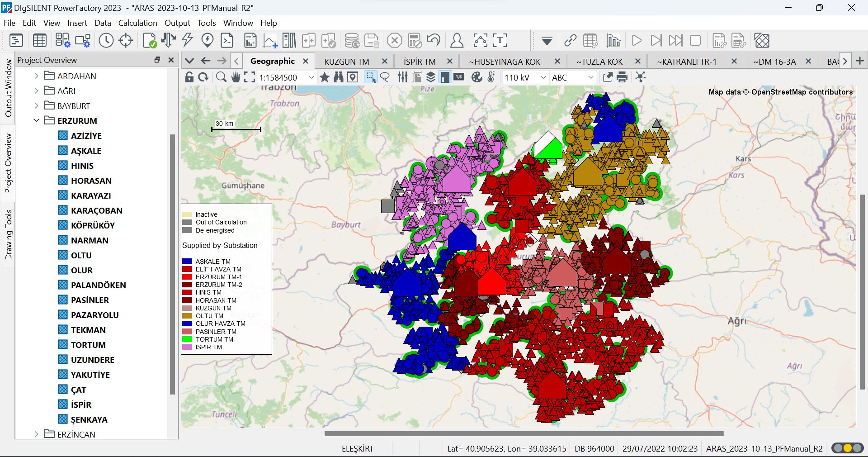Click the Study Time clock icon
The width and height of the screenshot is (868, 457).
(106, 41)
